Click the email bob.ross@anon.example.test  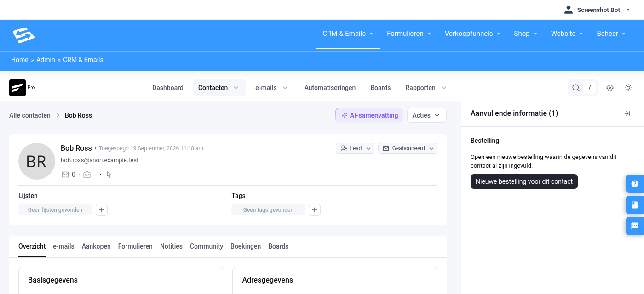(x=99, y=160)
